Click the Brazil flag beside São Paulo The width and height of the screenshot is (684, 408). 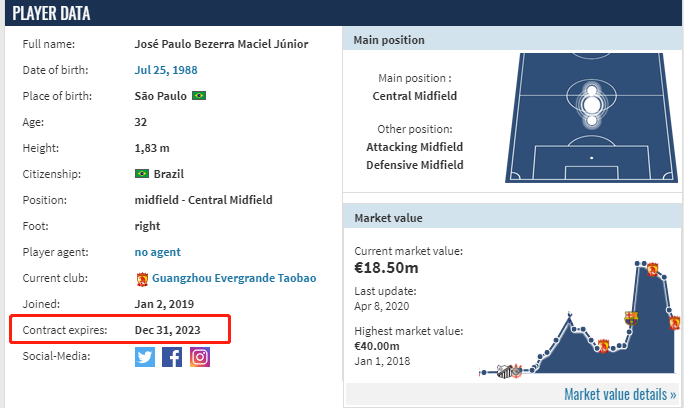[199, 96]
